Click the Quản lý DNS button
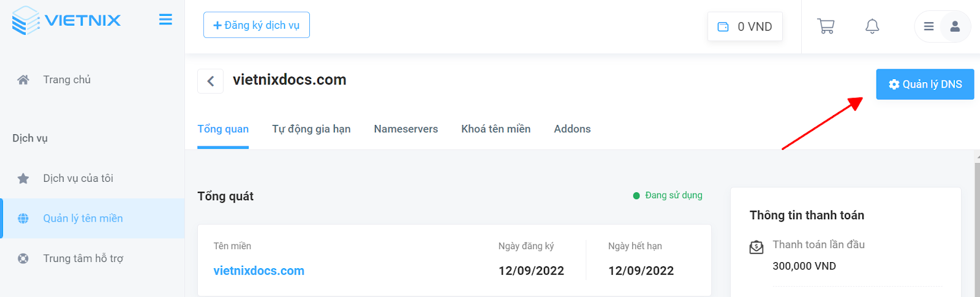 coord(925,84)
